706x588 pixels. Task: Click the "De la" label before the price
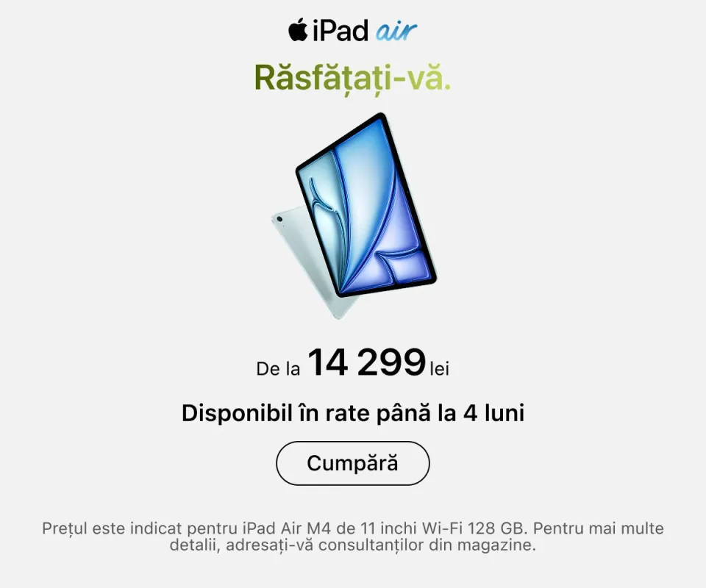[x=278, y=368]
